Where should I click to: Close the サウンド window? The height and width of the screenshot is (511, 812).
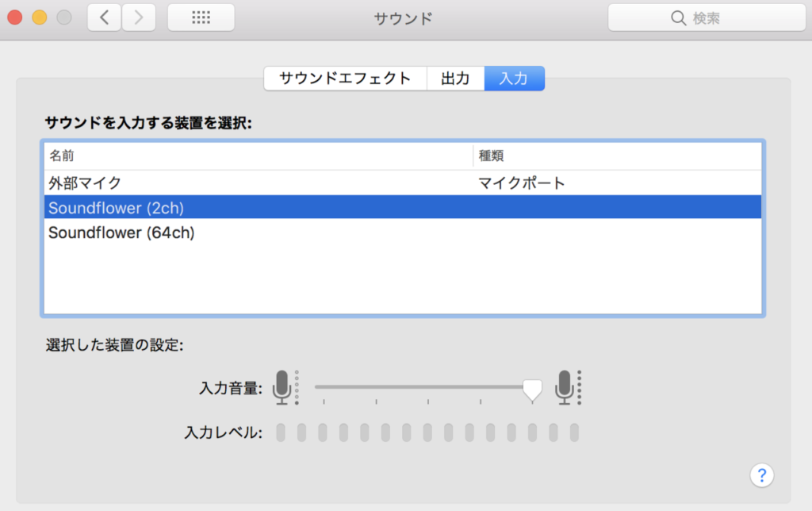pos(15,17)
